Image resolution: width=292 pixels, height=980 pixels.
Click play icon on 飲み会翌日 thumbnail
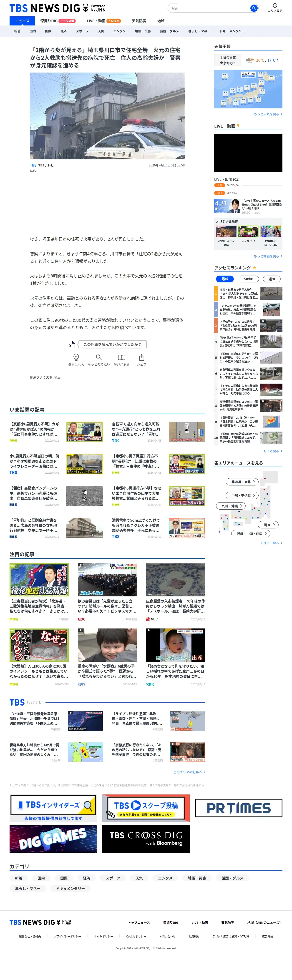coord(80,565)
